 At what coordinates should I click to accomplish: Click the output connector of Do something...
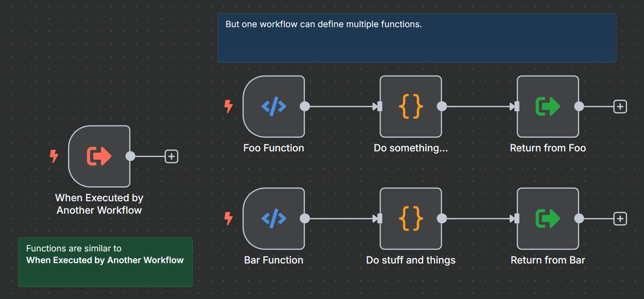(442, 106)
